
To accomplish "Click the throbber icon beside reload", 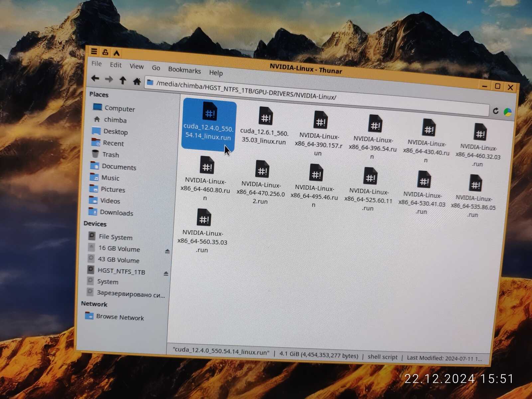I will (x=507, y=112).
